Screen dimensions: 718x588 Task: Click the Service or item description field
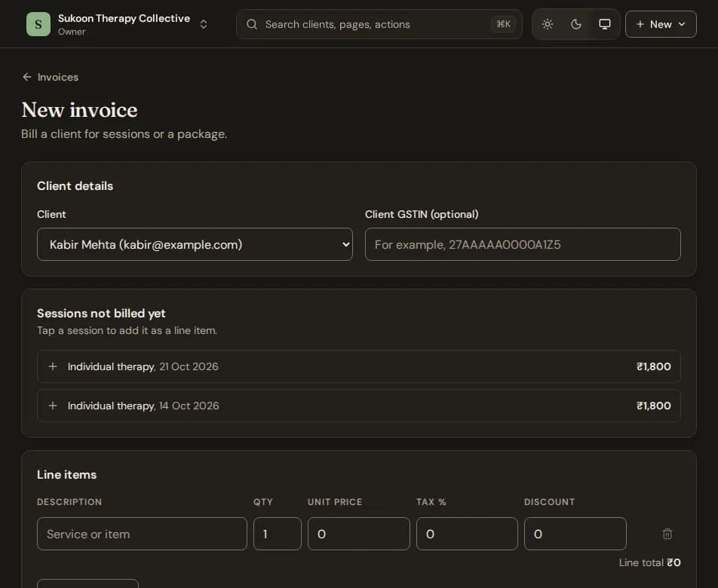[x=142, y=534]
